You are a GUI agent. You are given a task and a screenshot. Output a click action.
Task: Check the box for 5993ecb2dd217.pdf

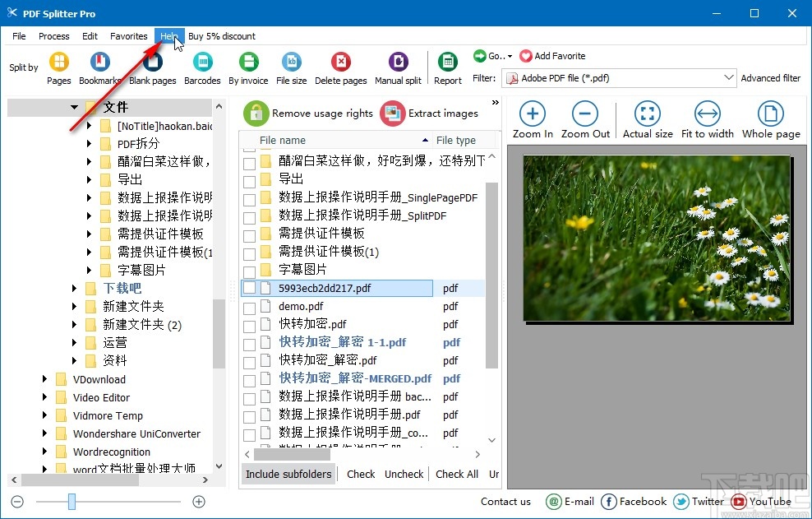click(x=249, y=288)
